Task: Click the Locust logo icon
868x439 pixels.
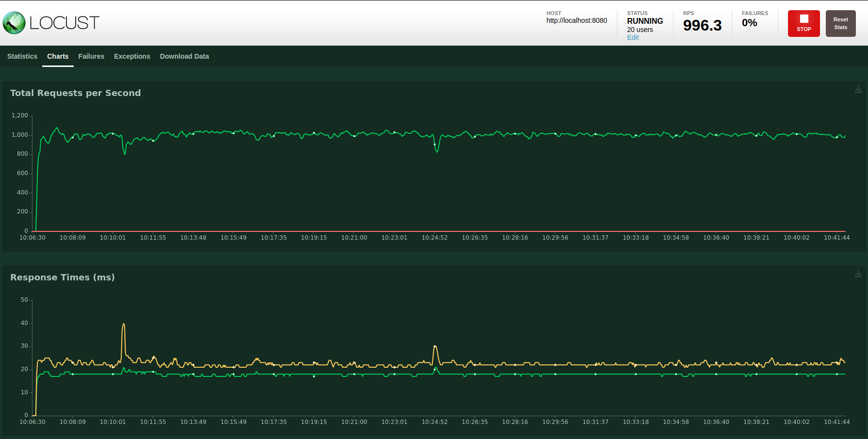Action: [14, 23]
